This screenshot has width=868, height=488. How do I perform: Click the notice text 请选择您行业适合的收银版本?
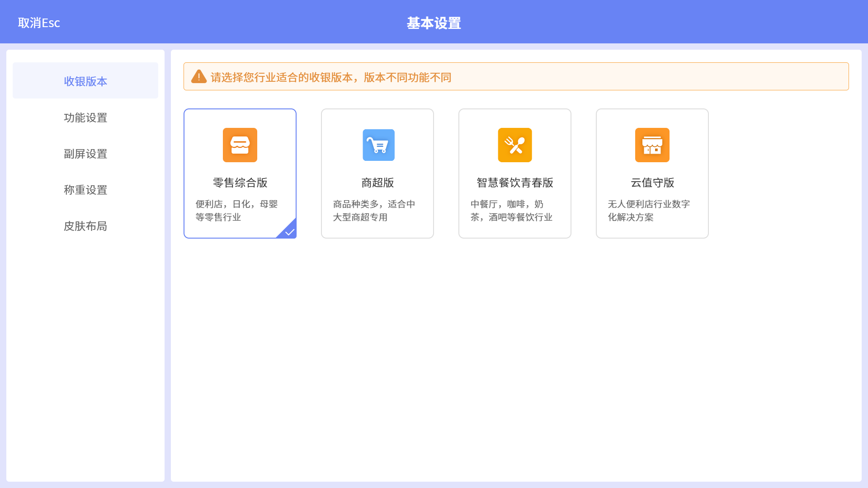(282, 77)
